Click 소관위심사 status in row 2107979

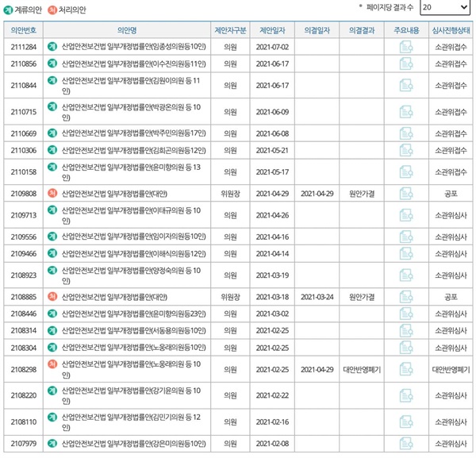(x=451, y=444)
